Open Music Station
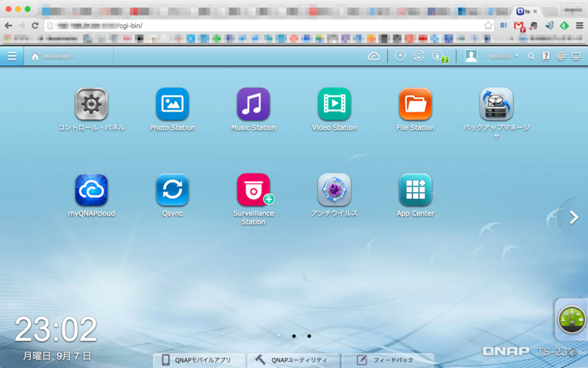The image size is (588, 368). coord(253,104)
